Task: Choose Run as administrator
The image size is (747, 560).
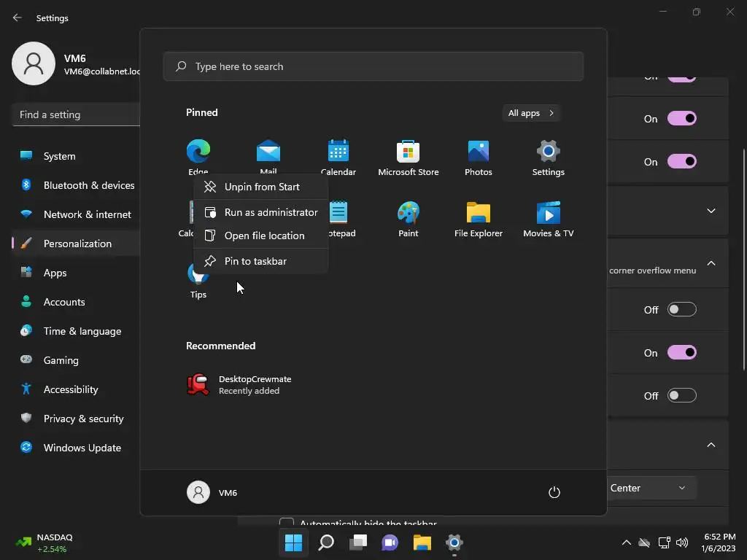Action: [x=261, y=212]
